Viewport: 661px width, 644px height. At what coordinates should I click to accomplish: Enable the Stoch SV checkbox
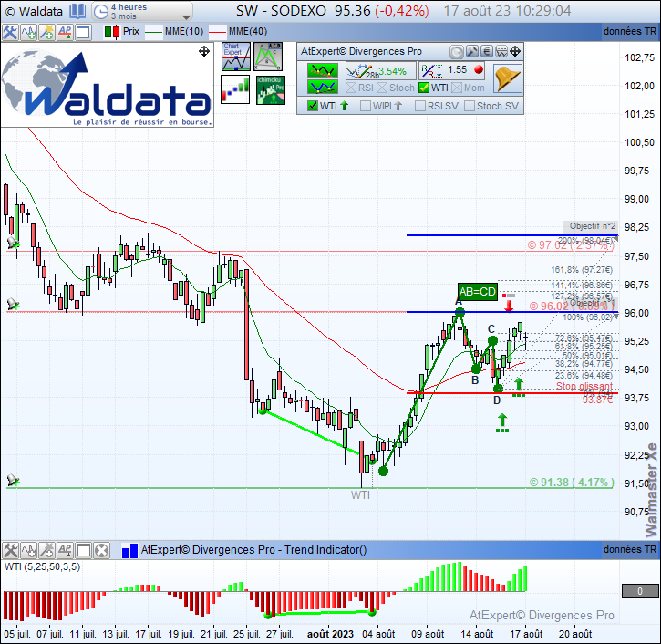[x=470, y=106]
